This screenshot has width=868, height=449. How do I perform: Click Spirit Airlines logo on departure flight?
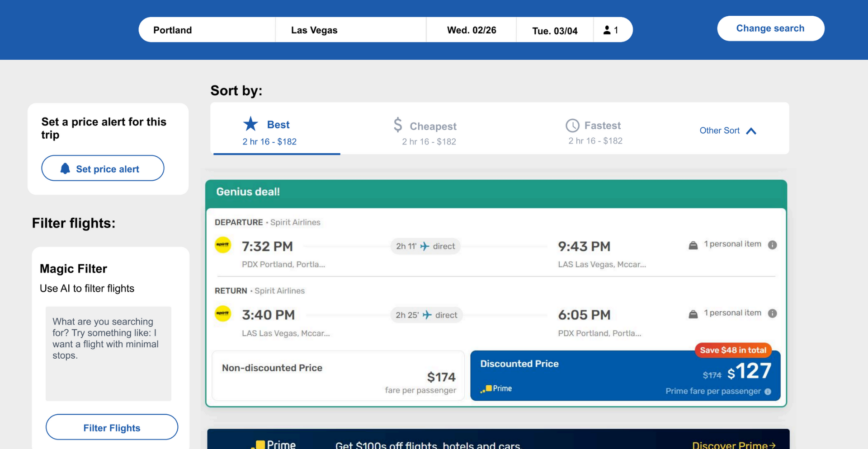223,245
